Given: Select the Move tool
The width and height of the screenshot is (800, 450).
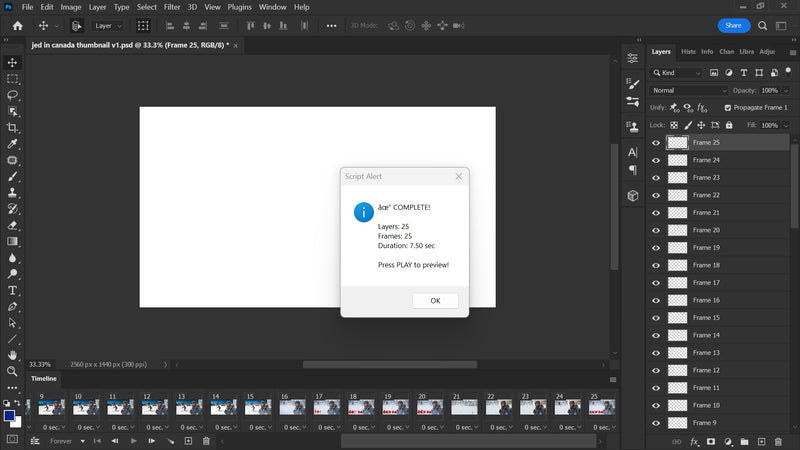Looking at the screenshot, I should coord(13,62).
